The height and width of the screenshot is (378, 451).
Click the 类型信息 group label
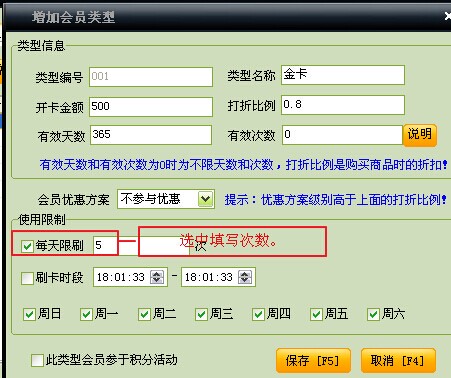pyautogui.click(x=41, y=46)
